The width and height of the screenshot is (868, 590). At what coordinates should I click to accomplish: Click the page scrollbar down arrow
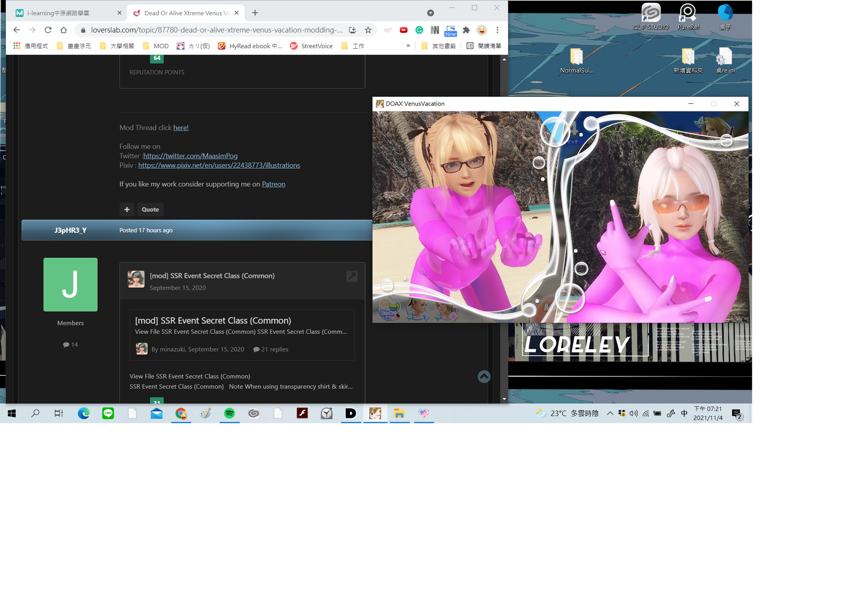point(504,399)
